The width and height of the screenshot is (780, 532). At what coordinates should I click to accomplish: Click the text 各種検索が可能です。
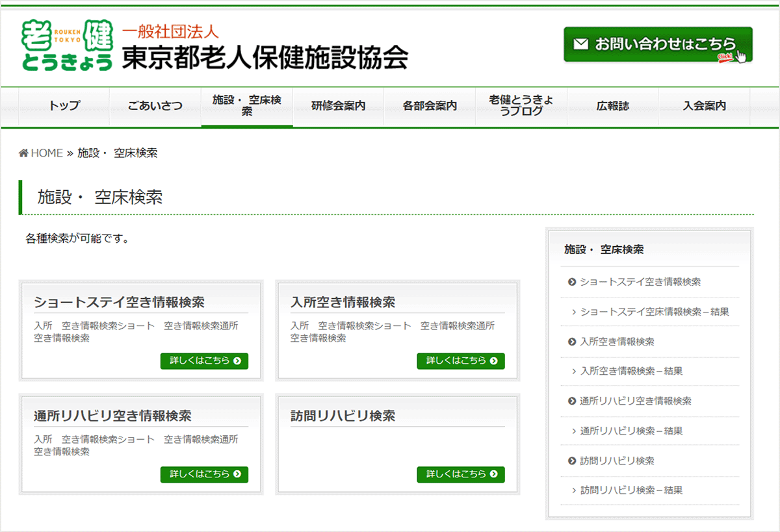[77, 239]
